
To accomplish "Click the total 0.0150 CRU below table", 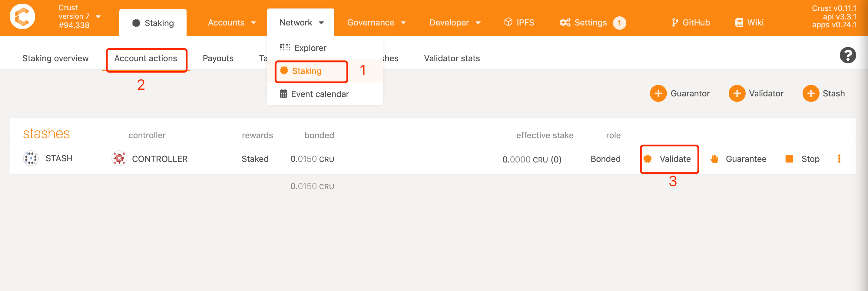I will 312,186.
